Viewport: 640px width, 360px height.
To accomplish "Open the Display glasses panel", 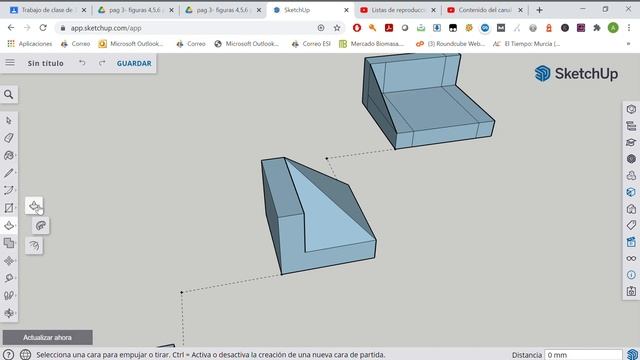I will [631, 258].
